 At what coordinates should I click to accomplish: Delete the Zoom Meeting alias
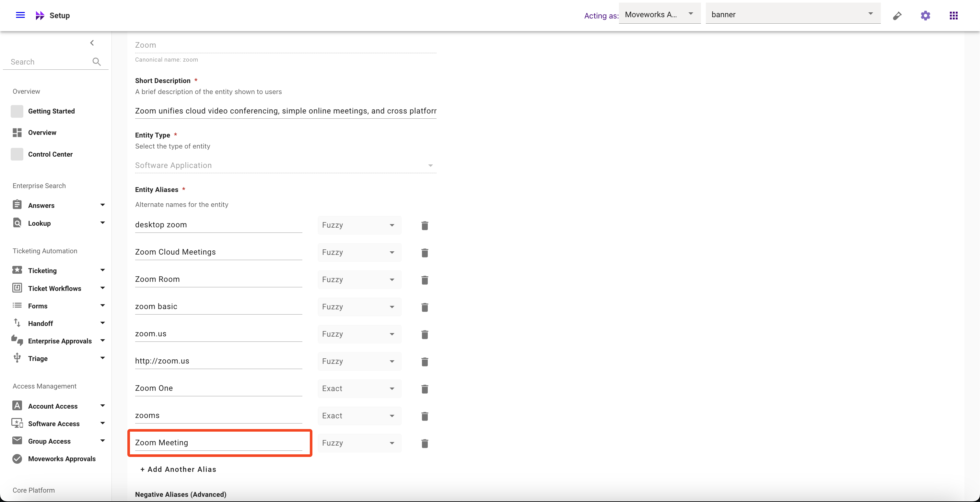[425, 443]
